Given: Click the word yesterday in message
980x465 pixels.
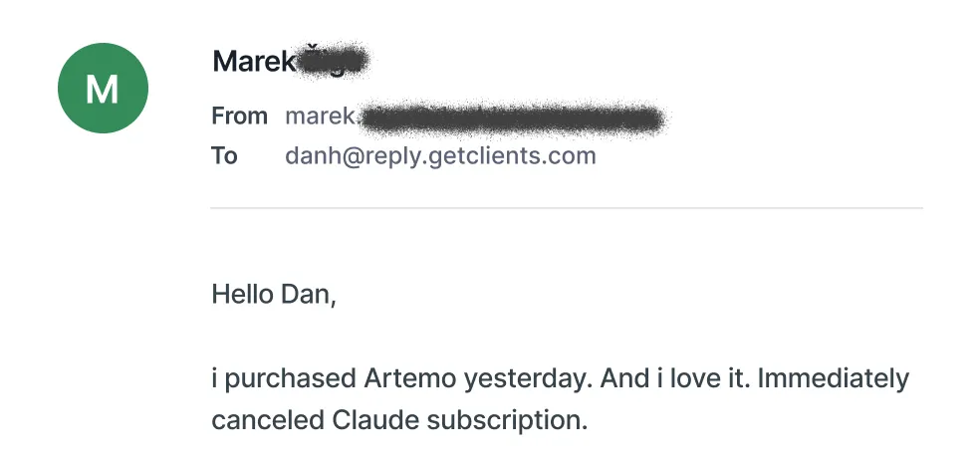Looking at the screenshot, I should pos(518,379).
